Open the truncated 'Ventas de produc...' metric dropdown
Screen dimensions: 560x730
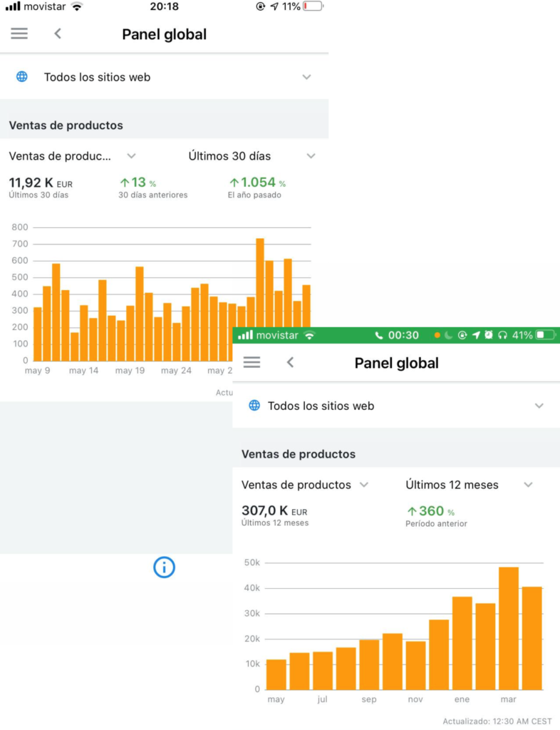(72, 156)
